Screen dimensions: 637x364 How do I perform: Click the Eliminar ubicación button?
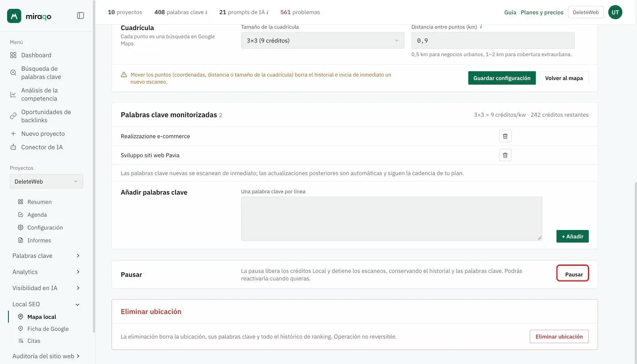coord(559,337)
